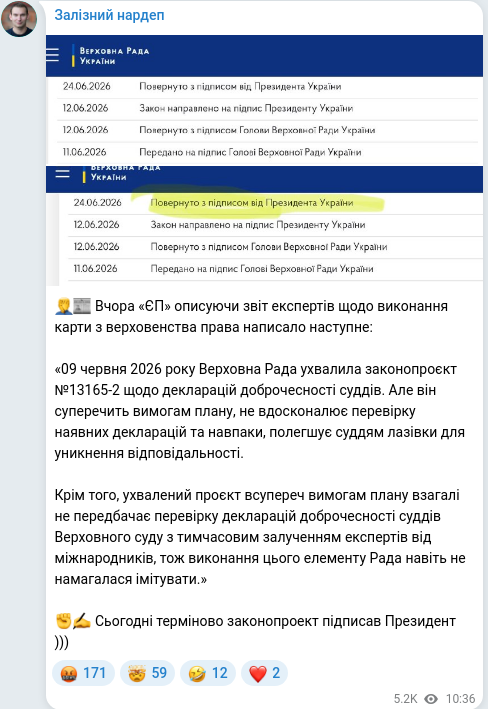Click the paragraph starting 'Крім того, ухвалений проєкт'
The width and height of the screenshot is (488, 709).
(260, 537)
